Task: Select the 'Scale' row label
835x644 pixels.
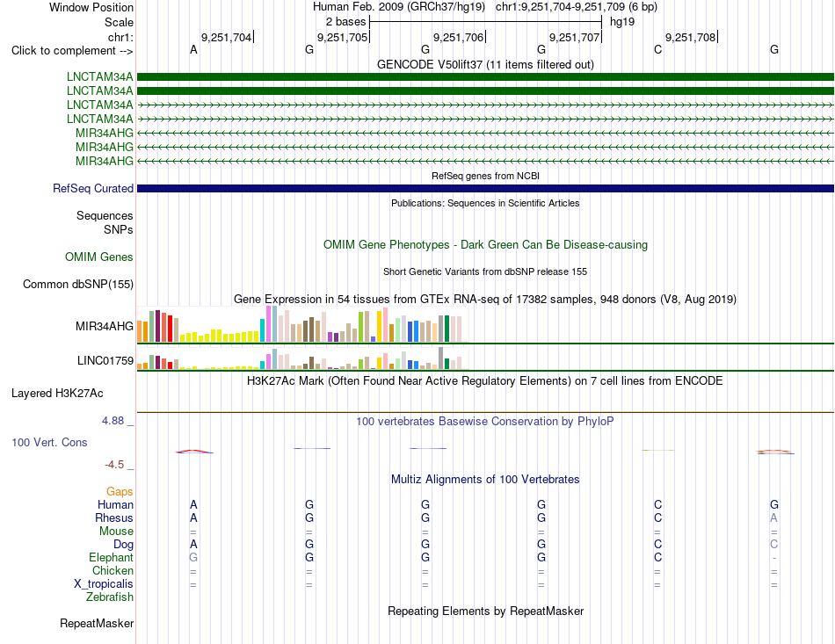Action: (x=119, y=22)
